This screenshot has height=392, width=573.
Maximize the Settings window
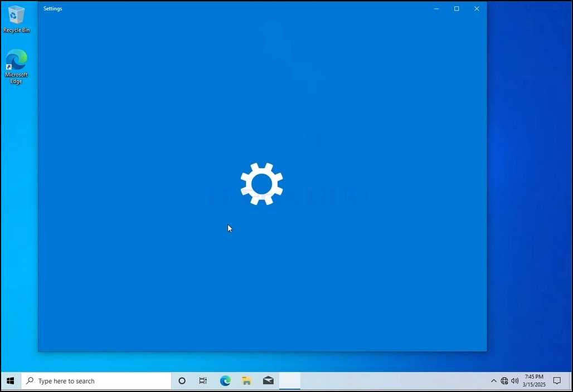[x=457, y=8]
